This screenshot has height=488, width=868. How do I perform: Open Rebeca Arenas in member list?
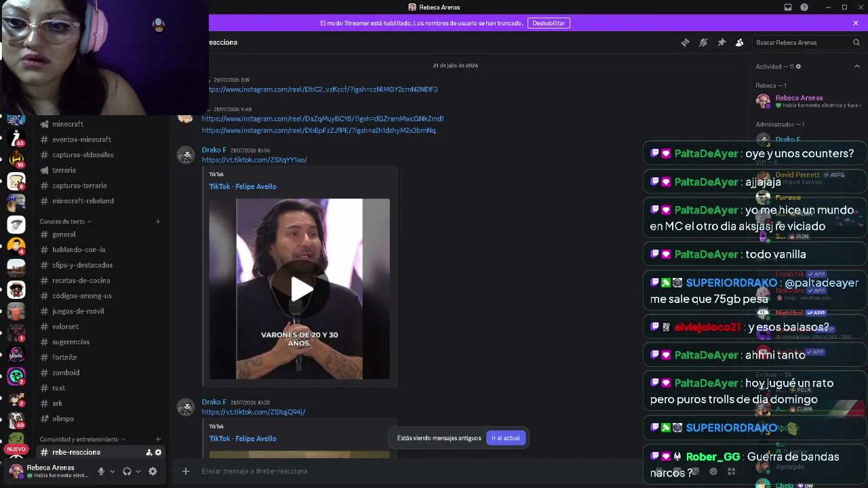tap(808, 102)
